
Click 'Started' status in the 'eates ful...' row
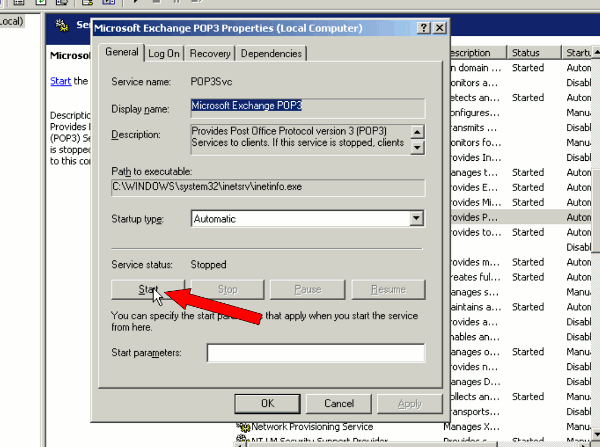(528, 277)
